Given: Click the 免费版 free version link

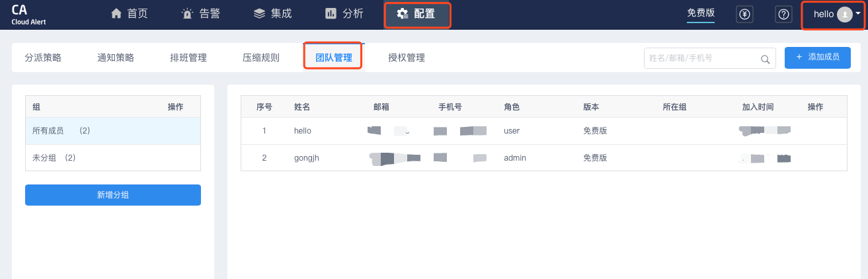Looking at the screenshot, I should click(x=701, y=13).
